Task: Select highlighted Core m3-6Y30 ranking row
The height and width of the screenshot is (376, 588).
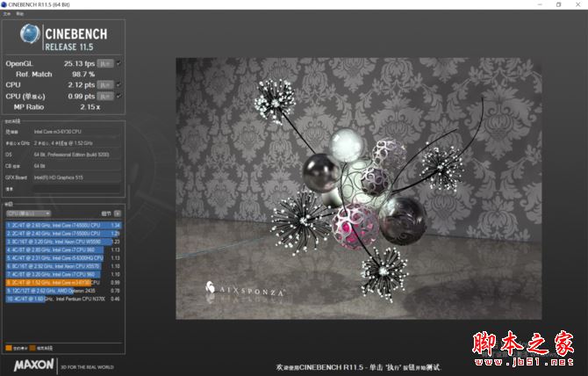Action: coord(63,283)
